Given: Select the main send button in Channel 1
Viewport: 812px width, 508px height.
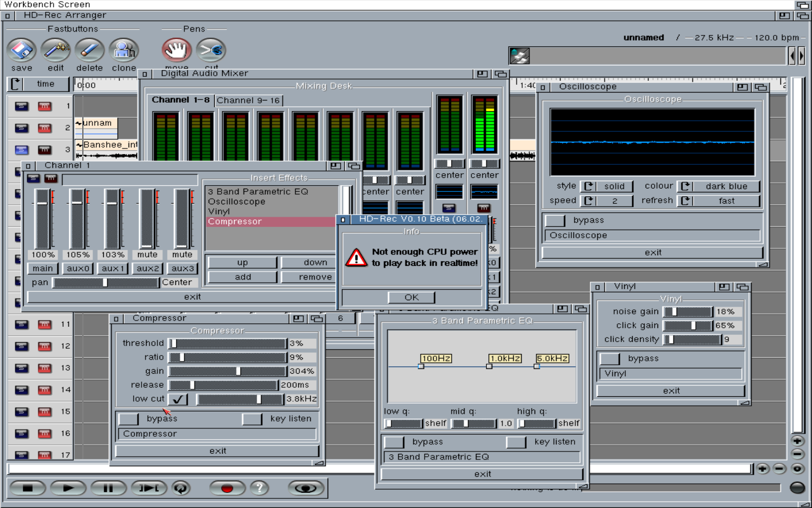Looking at the screenshot, I should pos(42,269).
